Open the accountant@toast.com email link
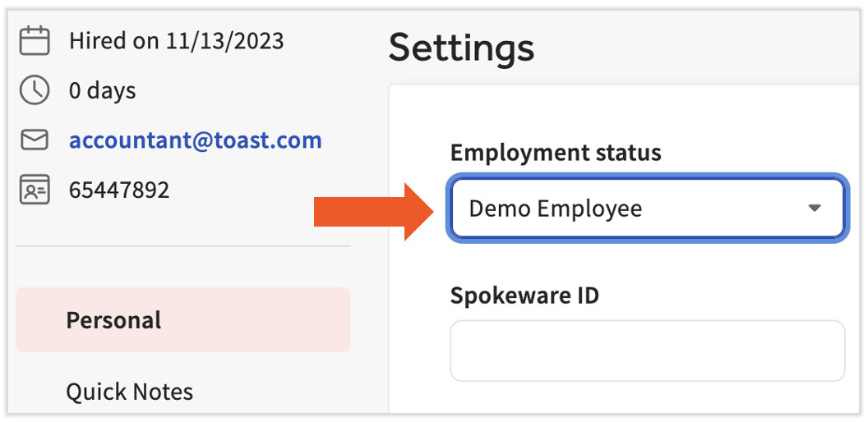 click(195, 140)
